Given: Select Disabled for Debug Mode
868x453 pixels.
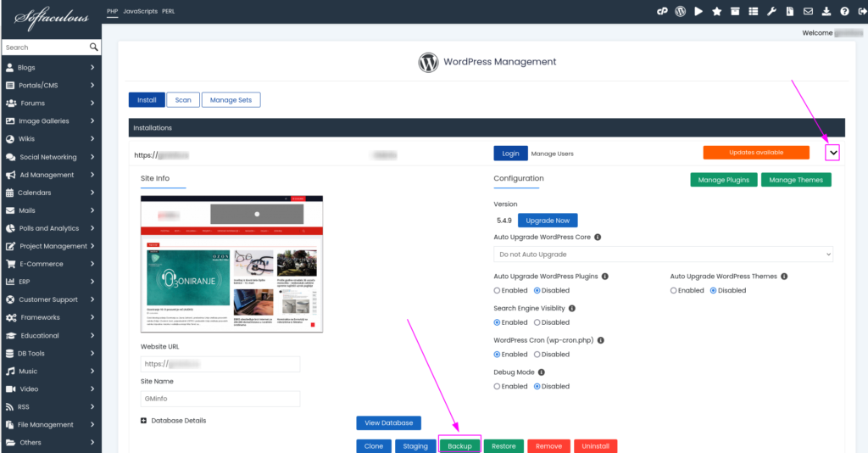Looking at the screenshot, I should (537, 387).
